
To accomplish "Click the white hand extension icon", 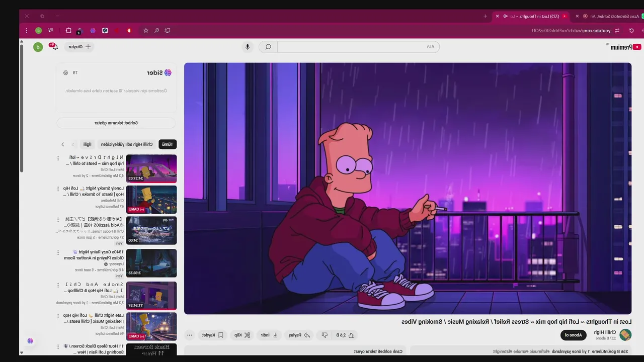I will [x=129, y=31].
